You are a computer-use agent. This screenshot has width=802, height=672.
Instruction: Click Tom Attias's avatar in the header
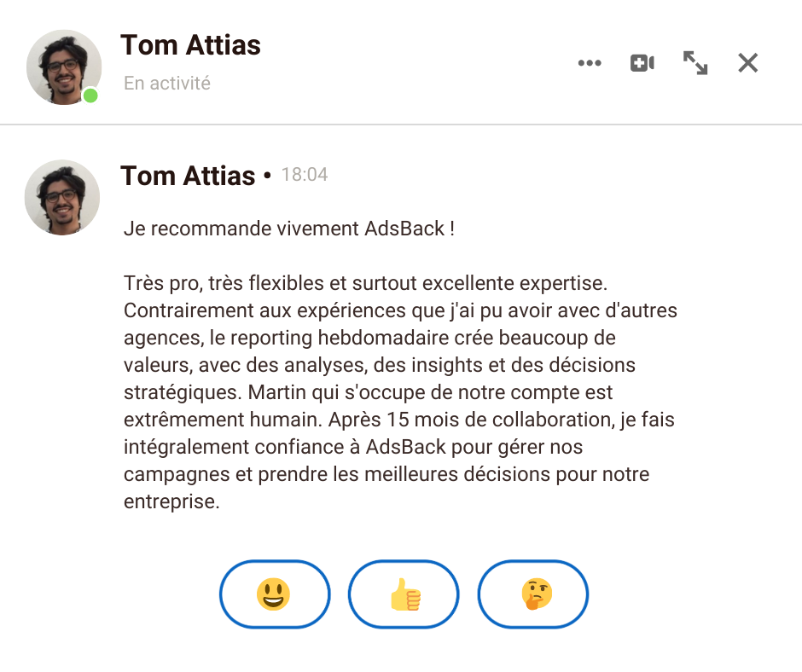point(63,67)
